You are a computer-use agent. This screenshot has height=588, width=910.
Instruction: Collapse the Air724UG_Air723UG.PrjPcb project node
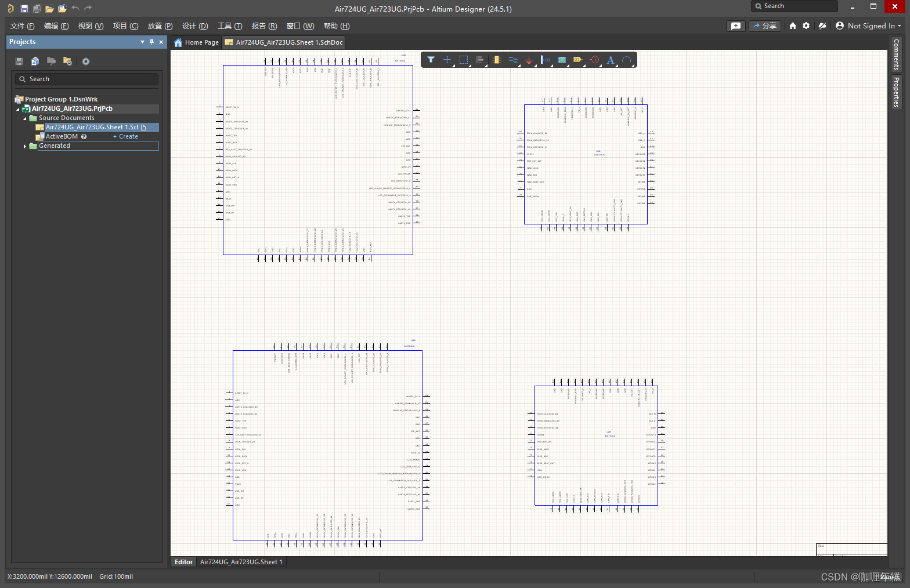[x=18, y=109]
